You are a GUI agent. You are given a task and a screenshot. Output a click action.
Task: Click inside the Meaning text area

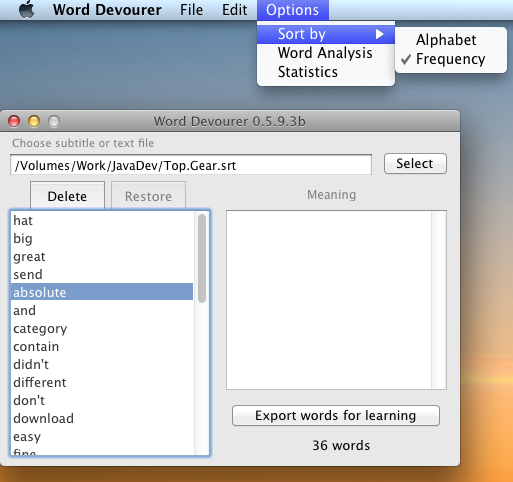point(329,300)
